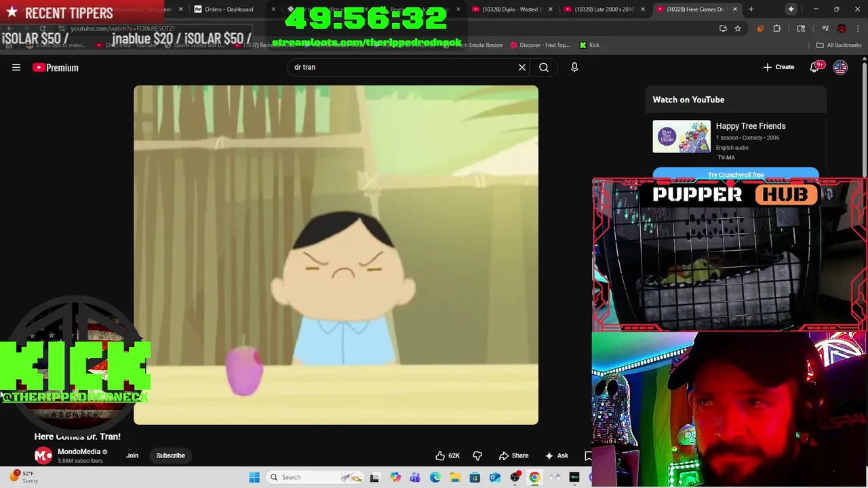Image resolution: width=868 pixels, height=488 pixels.
Task: Clear the 'dr tran' search text
Action: click(x=522, y=67)
